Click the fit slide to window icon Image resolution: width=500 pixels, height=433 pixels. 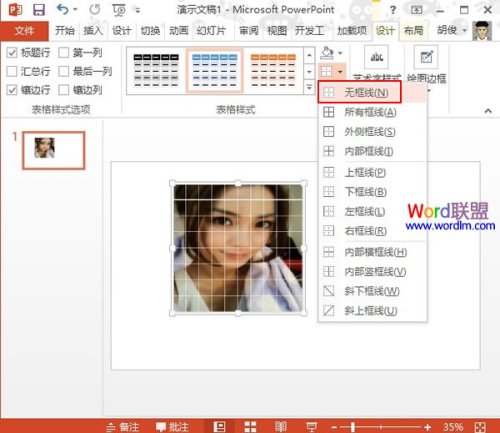480,427
